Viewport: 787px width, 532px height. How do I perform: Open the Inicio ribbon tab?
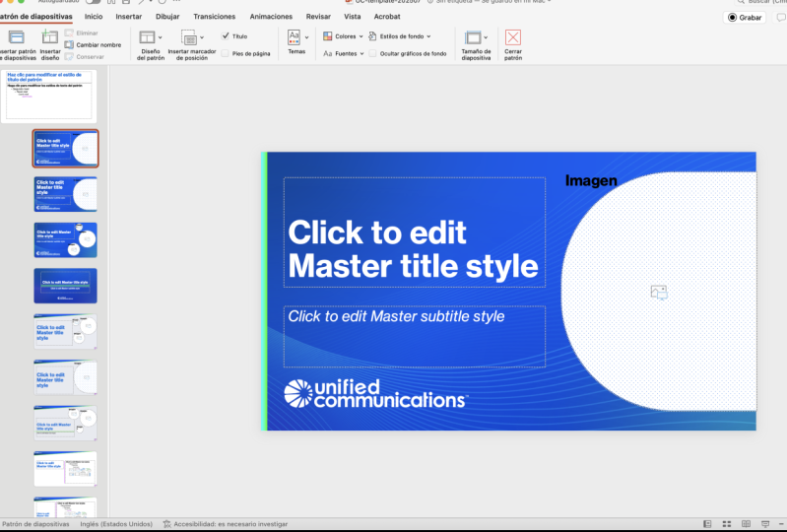tap(94, 17)
